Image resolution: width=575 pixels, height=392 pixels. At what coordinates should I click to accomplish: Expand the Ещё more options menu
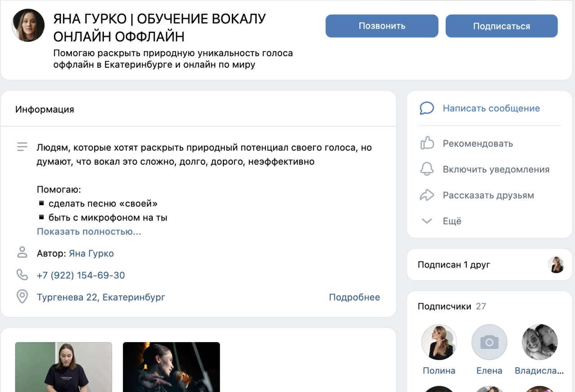coord(452,221)
